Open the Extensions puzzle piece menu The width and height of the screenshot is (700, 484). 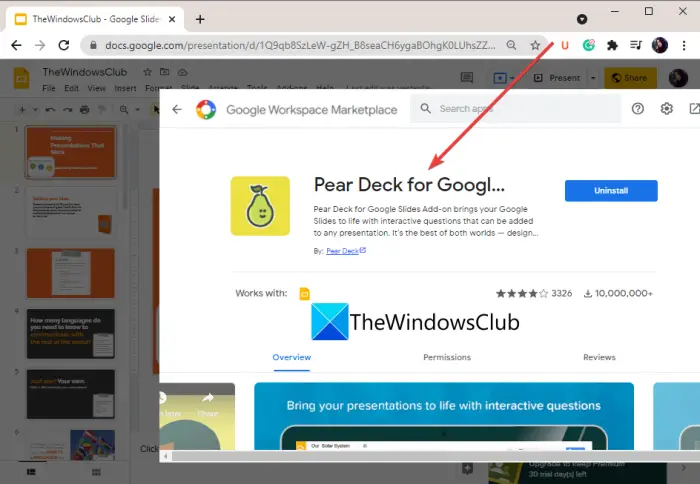pyautogui.click(x=612, y=45)
